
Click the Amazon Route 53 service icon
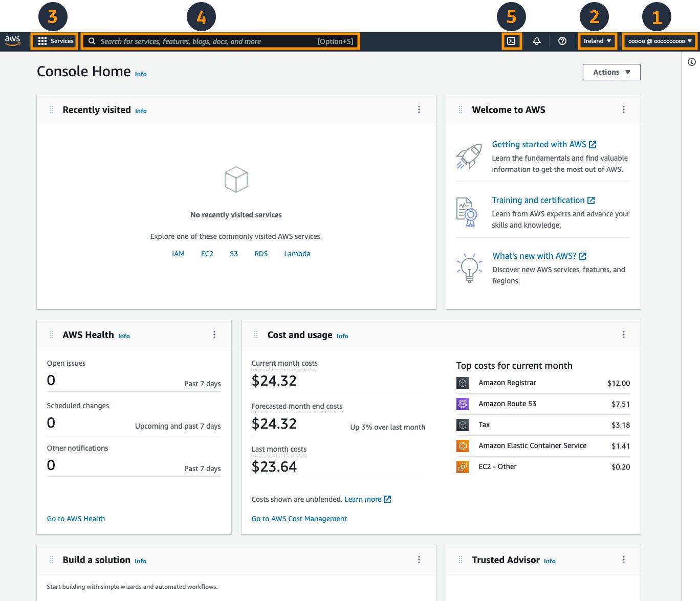point(462,404)
